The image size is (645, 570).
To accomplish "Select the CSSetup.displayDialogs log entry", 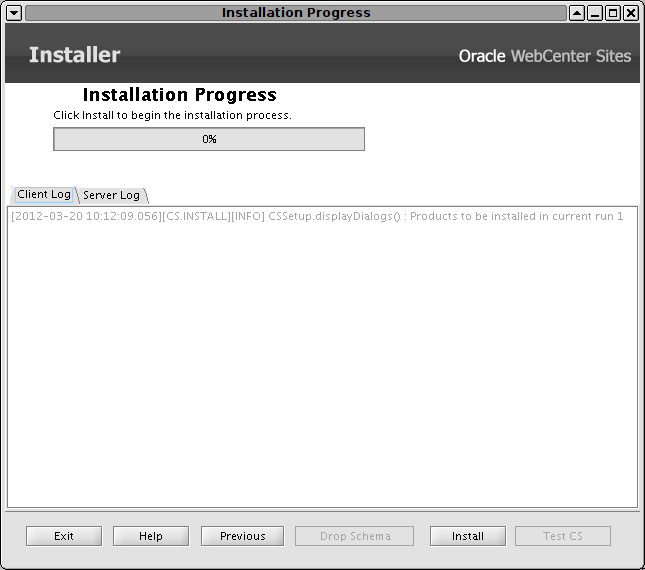I will point(317,216).
